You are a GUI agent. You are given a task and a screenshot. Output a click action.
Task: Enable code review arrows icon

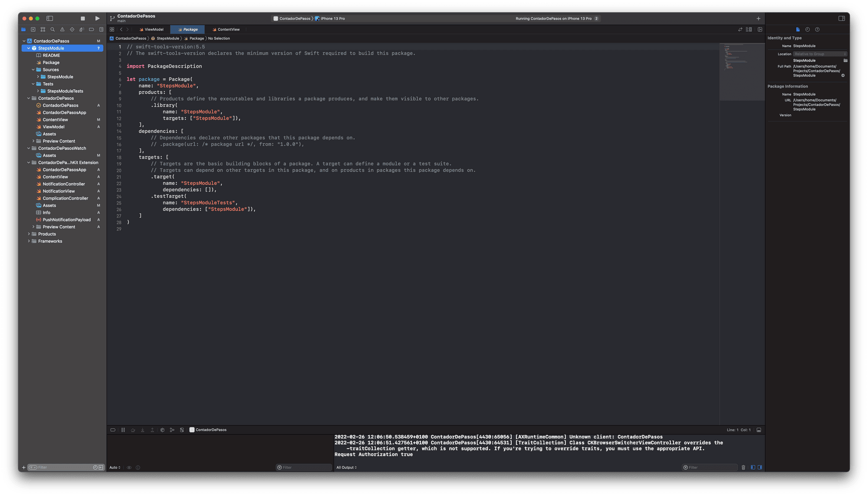click(740, 30)
